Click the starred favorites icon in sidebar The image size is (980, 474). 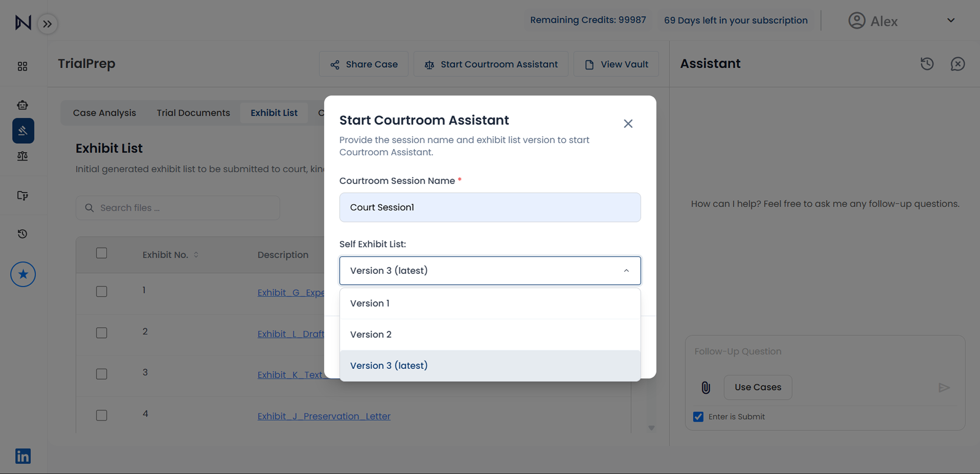(x=23, y=274)
